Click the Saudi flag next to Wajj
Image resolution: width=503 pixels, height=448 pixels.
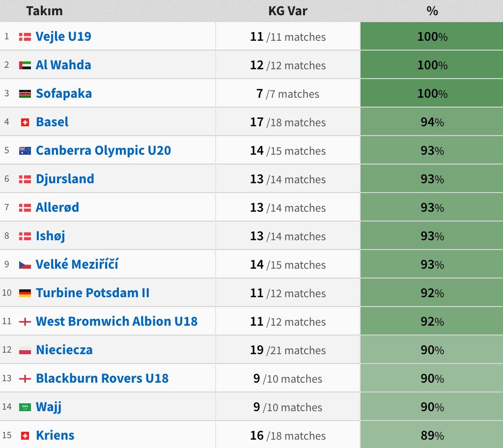click(x=25, y=407)
